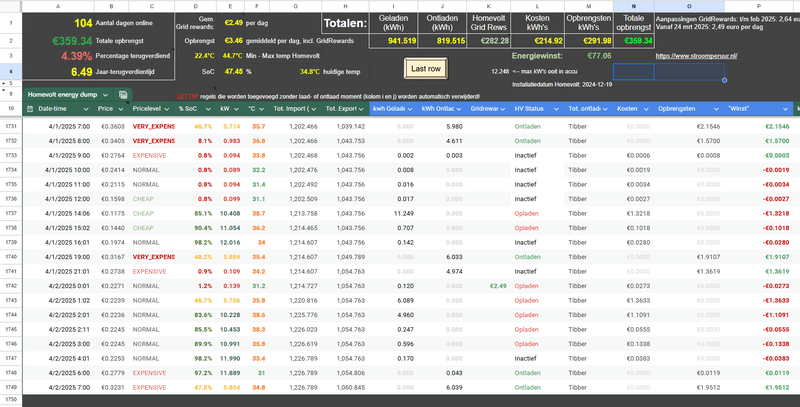Open the Date-time column filter dropdown

[x=86, y=109]
